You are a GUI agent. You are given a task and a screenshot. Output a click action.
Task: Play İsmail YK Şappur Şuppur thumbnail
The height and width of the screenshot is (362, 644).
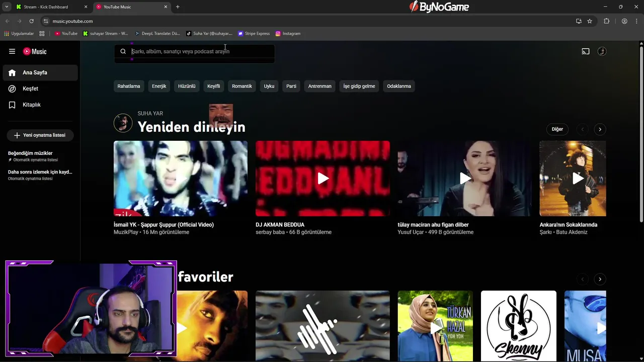pyautogui.click(x=181, y=178)
